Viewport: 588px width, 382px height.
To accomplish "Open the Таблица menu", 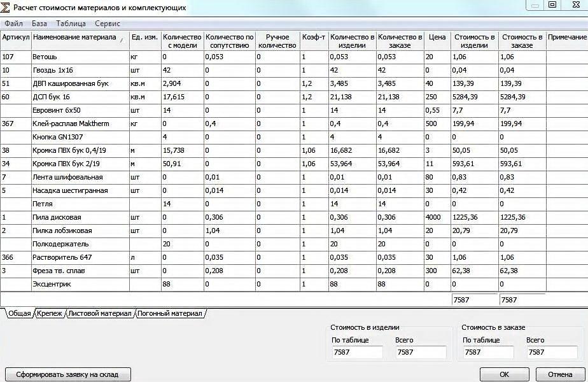I will pos(71,24).
